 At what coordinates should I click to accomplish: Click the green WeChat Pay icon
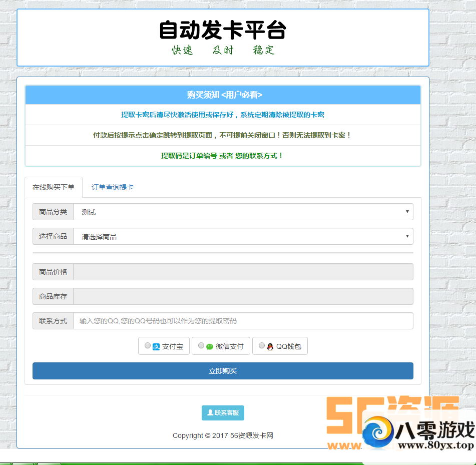(x=209, y=345)
